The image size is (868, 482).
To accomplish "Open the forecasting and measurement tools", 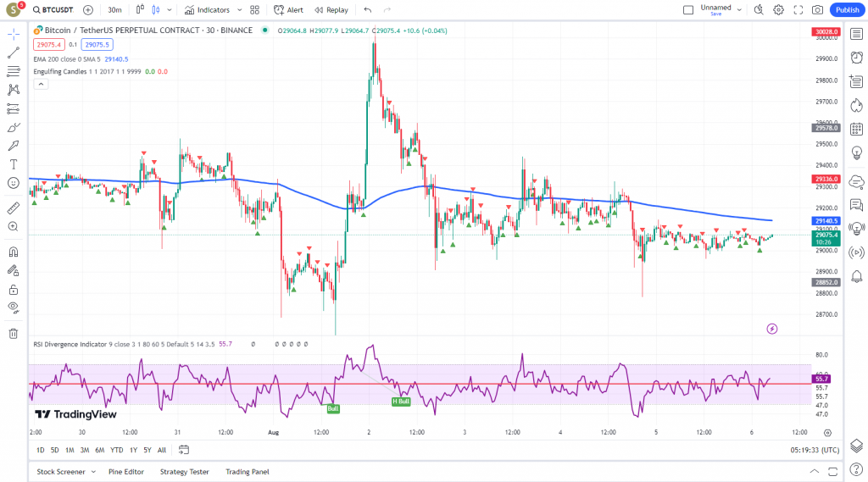I will pyautogui.click(x=14, y=108).
